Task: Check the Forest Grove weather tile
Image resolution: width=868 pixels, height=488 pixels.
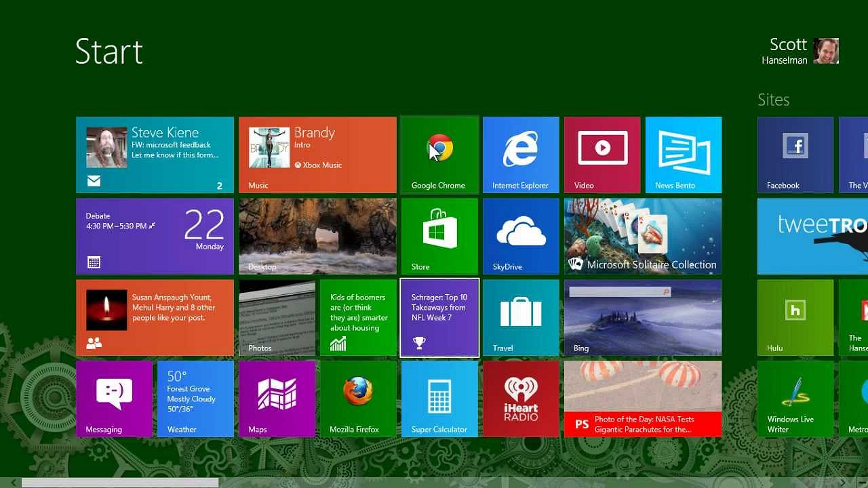Action: coord(195,399)
